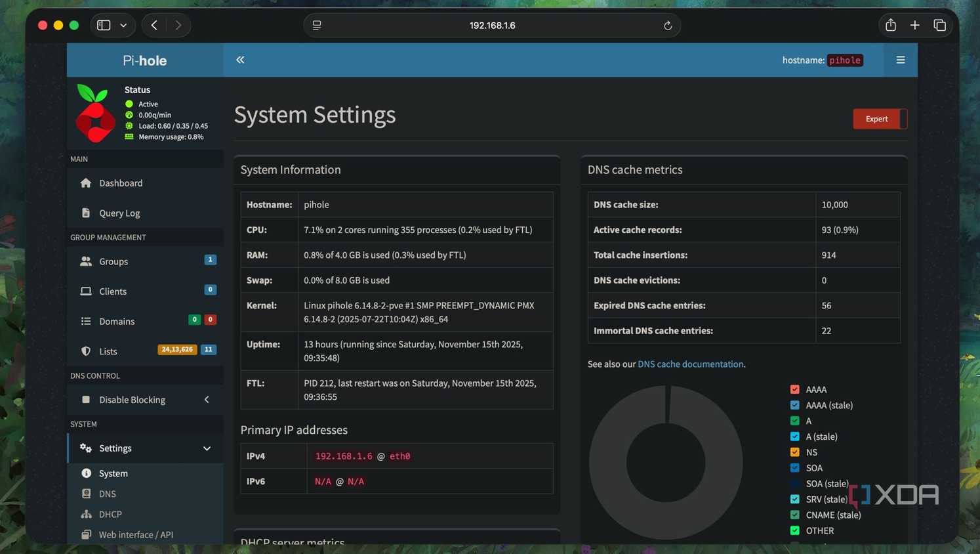Click the Domains list icon
Viewport: 980px width, 554px height.
(x=86, y=321)
